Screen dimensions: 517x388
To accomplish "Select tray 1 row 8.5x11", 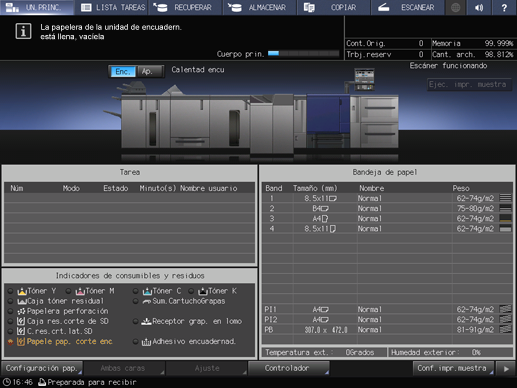I will (387, 198).
